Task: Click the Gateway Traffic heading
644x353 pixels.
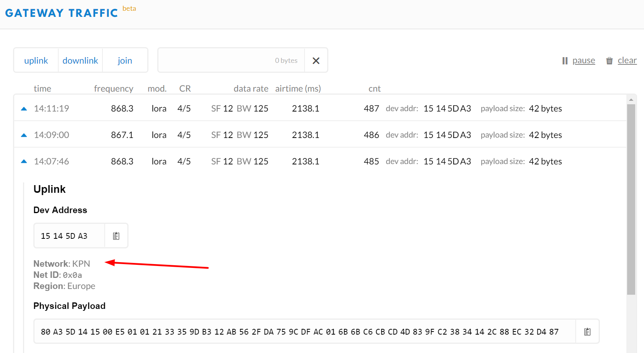Action: click(61, 13)
